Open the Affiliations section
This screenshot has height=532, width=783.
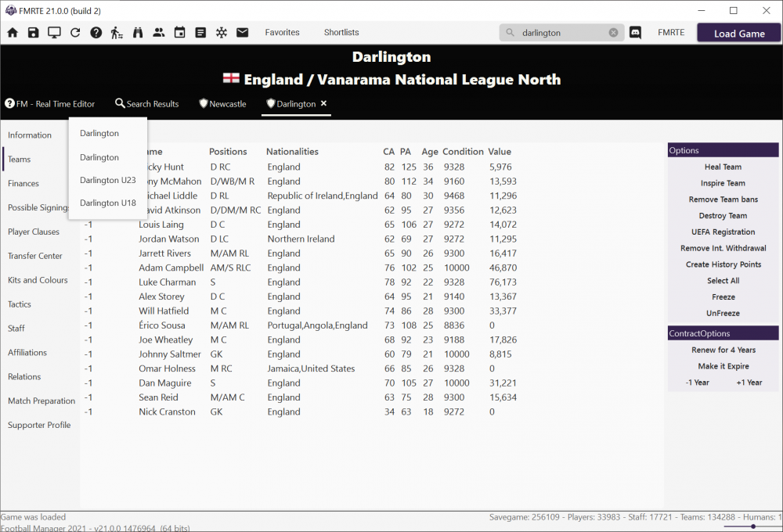(27, 353)
